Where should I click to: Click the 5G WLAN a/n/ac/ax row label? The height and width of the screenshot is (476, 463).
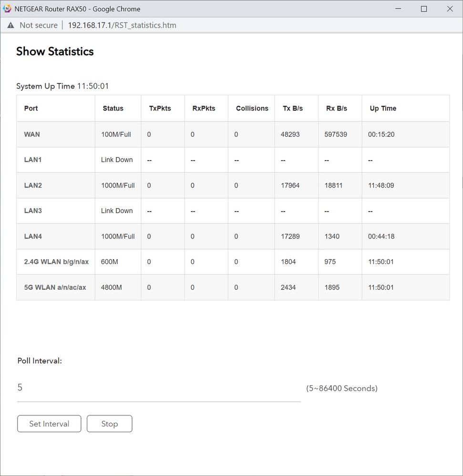pyautogui.click(x=55, y=287)
